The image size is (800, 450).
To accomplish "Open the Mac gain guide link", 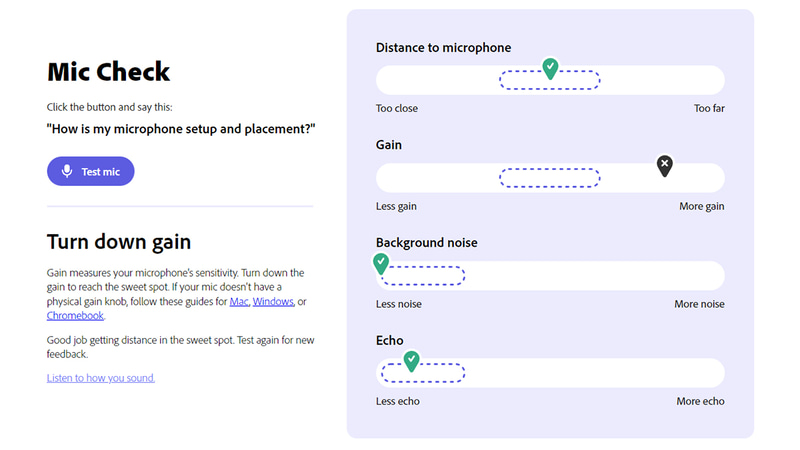I will coord(239,301).
